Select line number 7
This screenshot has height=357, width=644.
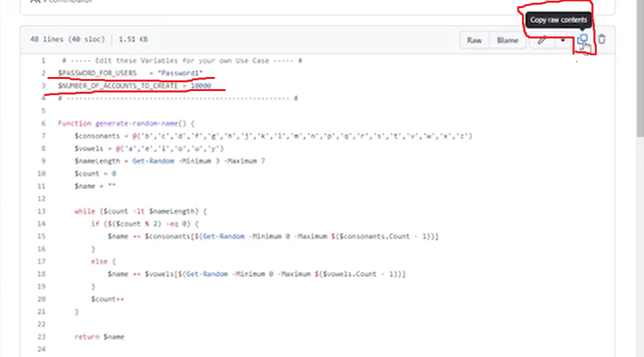(43, 136)
